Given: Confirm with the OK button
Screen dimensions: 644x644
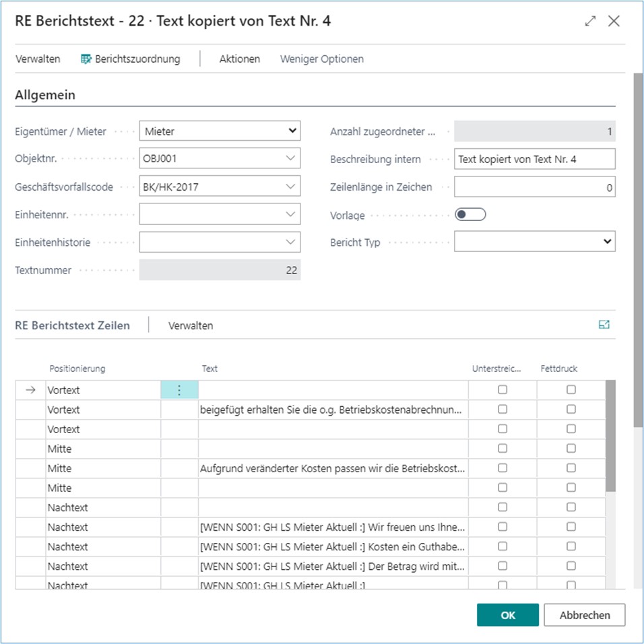Looking at the screenshot, I should [x=507, y=614].
